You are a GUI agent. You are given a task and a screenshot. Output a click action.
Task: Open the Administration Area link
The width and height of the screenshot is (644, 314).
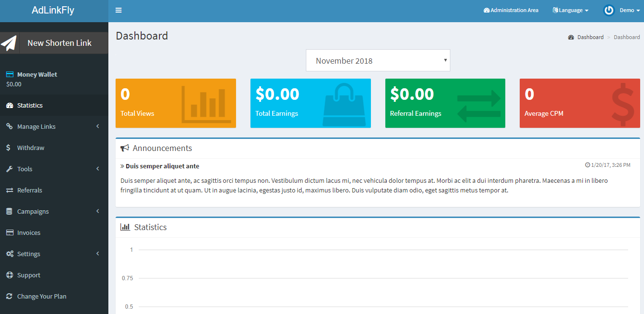click(x=511, y=10)
